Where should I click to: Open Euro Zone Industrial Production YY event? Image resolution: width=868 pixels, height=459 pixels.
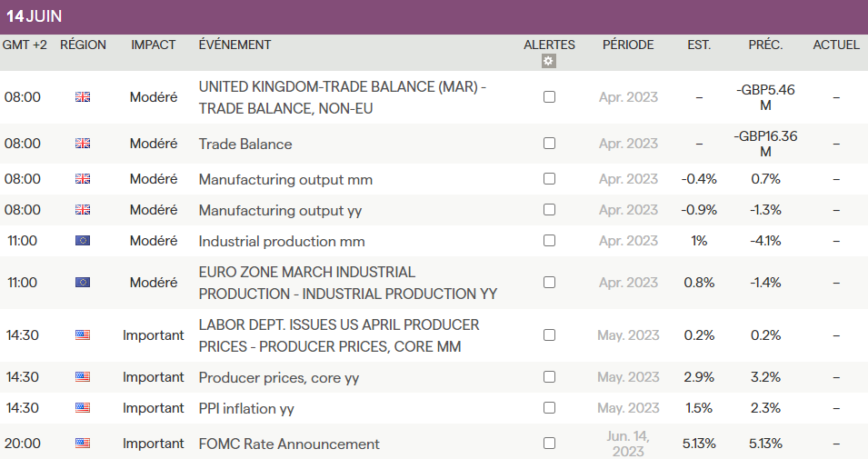point(347,283)
